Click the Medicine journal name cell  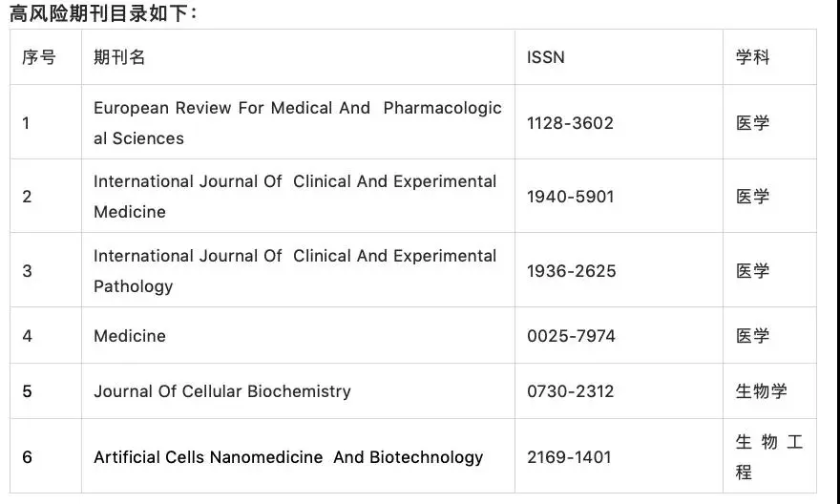[x=130, y=336]
